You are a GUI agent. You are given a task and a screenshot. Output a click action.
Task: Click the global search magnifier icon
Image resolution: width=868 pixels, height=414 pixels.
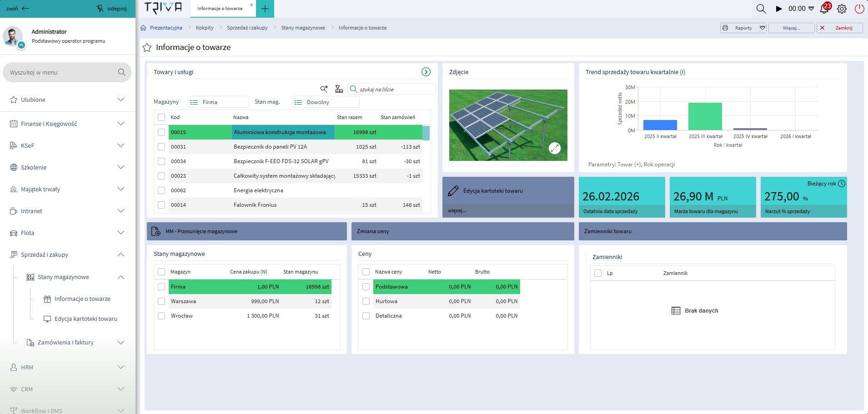[x=761, y=9]
